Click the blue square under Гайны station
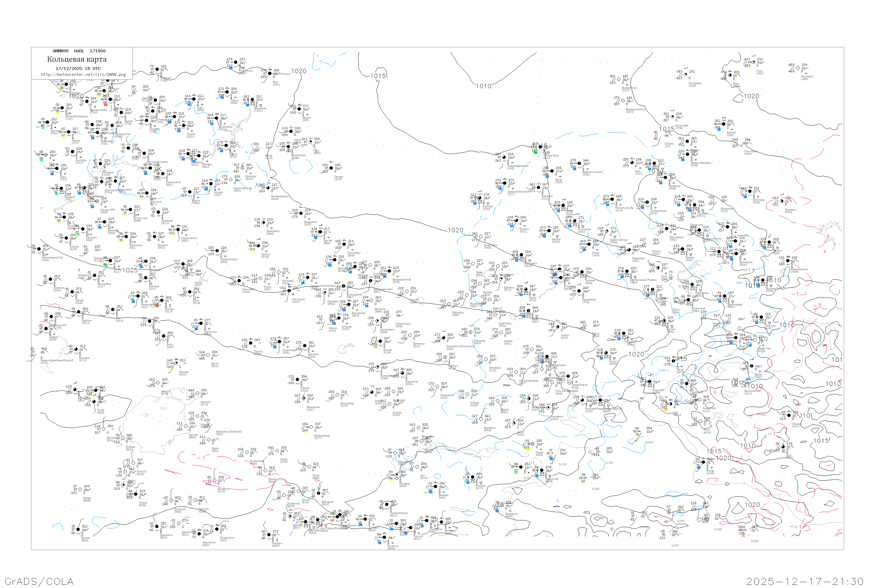Image resolution: width=882 pixels, height=588 pixels. coord(222,98)
